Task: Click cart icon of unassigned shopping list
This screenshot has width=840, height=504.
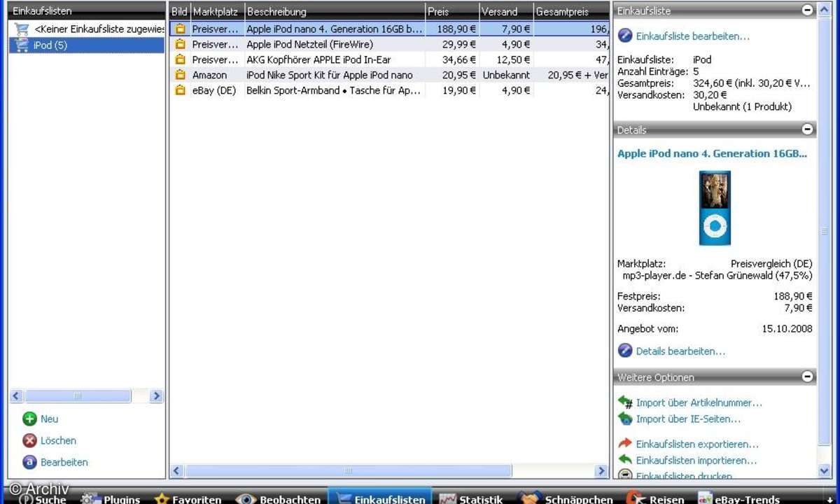Action: [x=22, y=29]
